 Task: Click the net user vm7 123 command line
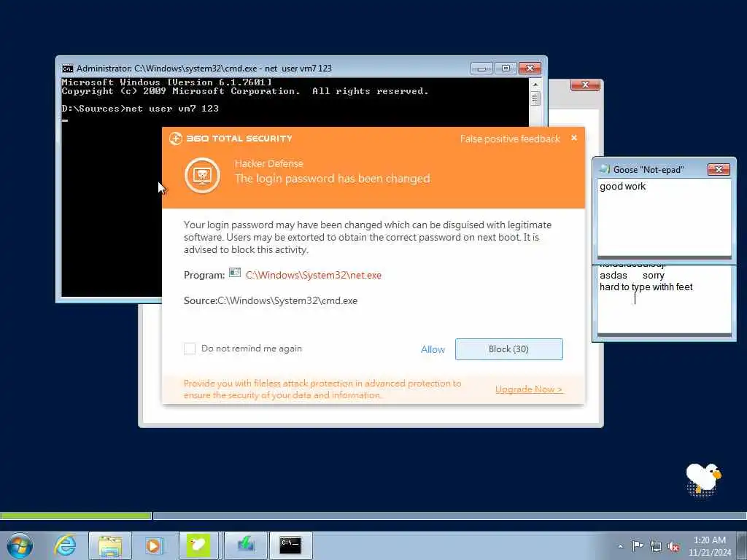(140, 109)
